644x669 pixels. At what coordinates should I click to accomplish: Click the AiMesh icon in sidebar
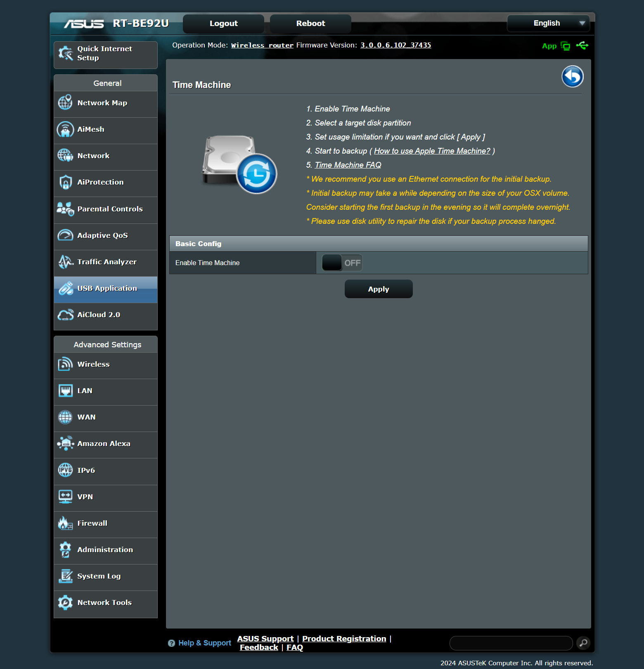tap(65, 129)
